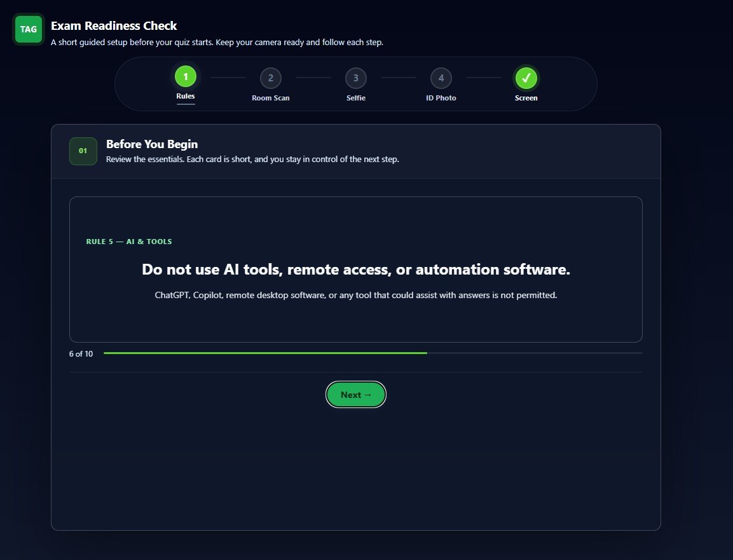Click the Exam Readiness Check title
Viewport: 733px width, 560px height.
114,25
